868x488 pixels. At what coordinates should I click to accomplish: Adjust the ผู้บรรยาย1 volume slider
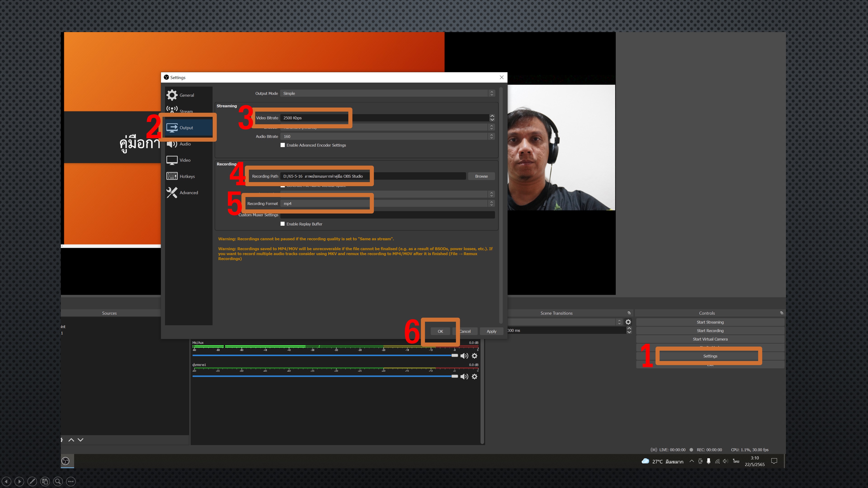[x=325, y=376]
